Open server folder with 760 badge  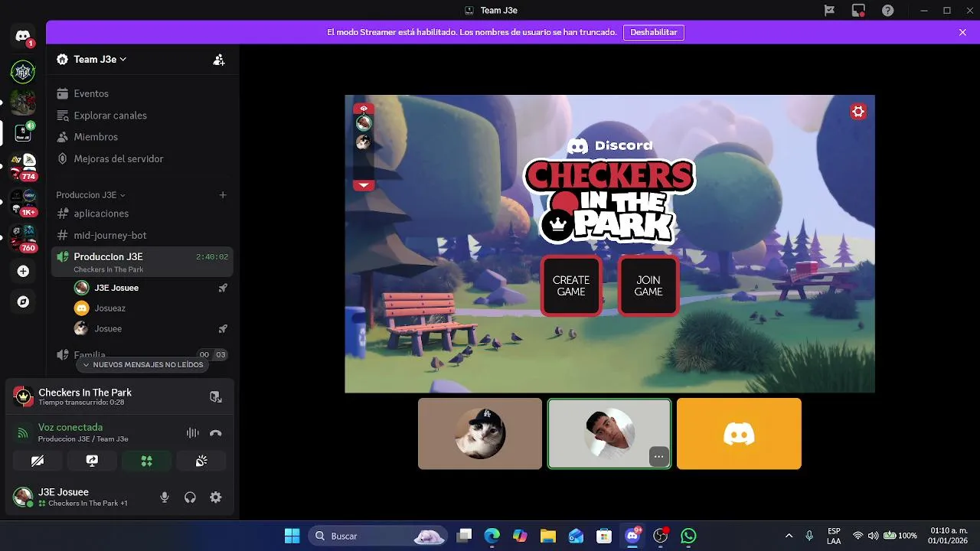(x=23, y=239)
